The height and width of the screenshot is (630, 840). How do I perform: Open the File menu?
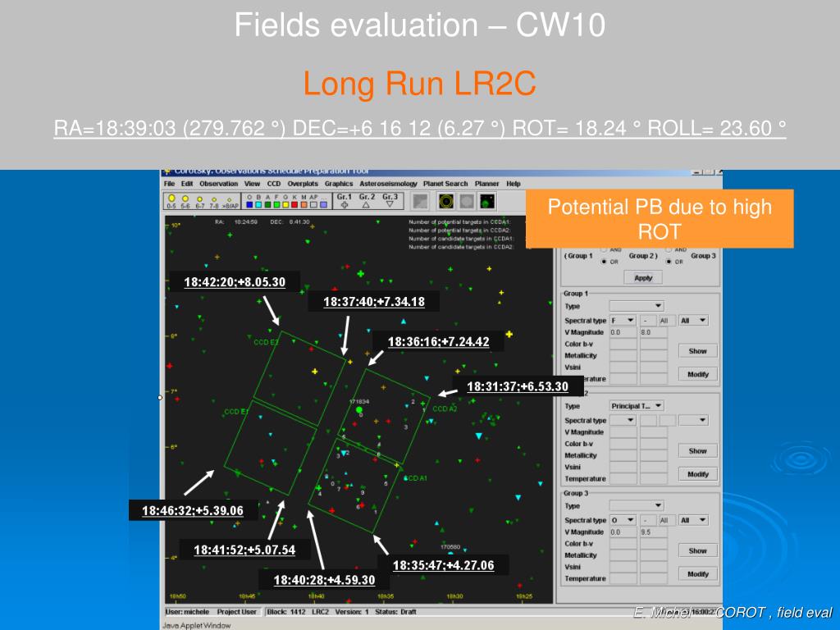(x=169, y=184)
